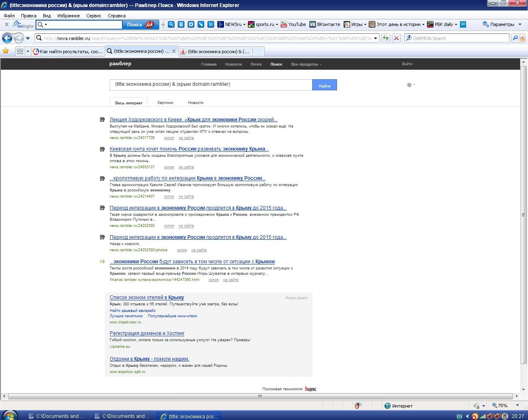Click the blue pencil icon on the Ask toolbar
This screenshot has height=420, width=528.
click(x=201, y=24)
